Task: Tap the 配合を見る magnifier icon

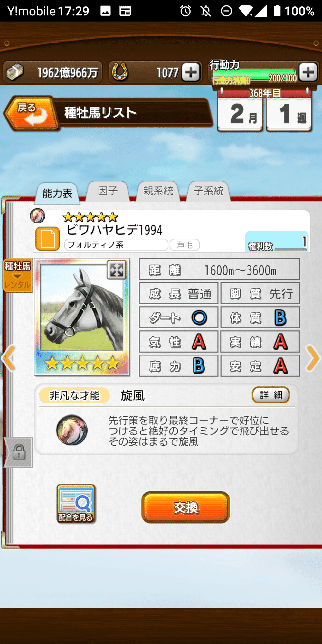Action: pyautogui.click(x=76, y=504)
